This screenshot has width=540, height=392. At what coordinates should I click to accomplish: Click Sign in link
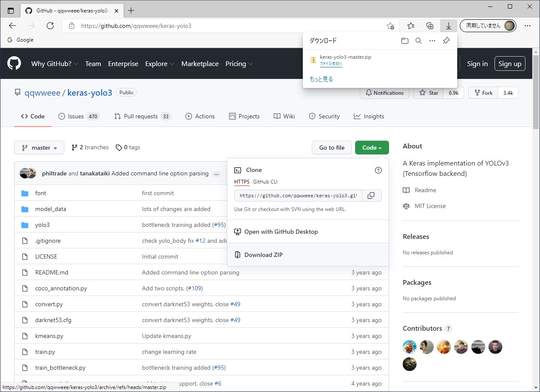[x=477, y=63]
